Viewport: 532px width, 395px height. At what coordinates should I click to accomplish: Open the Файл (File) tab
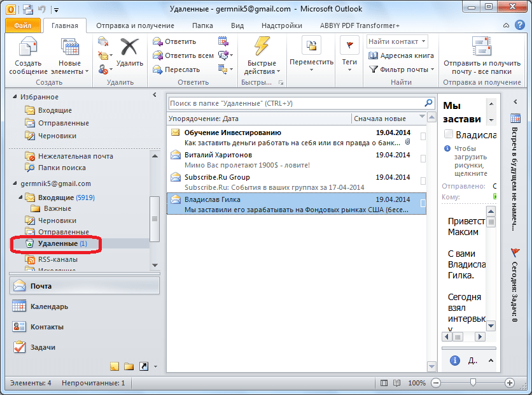(x=23, y=25)
